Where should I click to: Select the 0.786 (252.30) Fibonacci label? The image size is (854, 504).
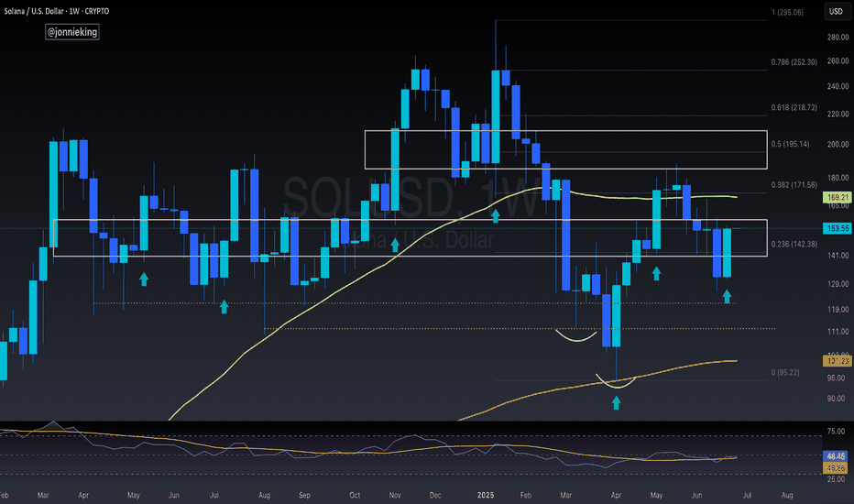(x=794, y=62)
